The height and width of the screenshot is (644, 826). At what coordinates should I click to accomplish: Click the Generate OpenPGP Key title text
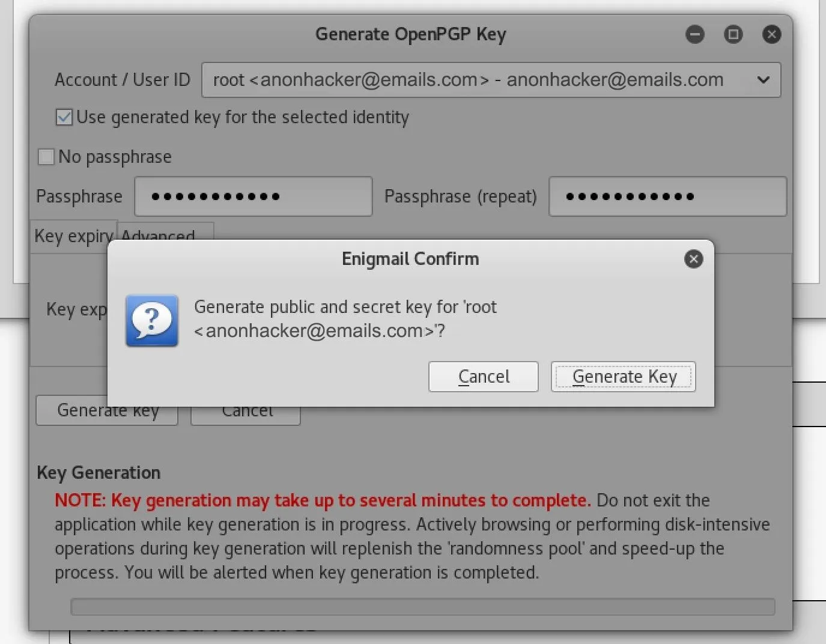pyautogui.click(x=410, y=34)
